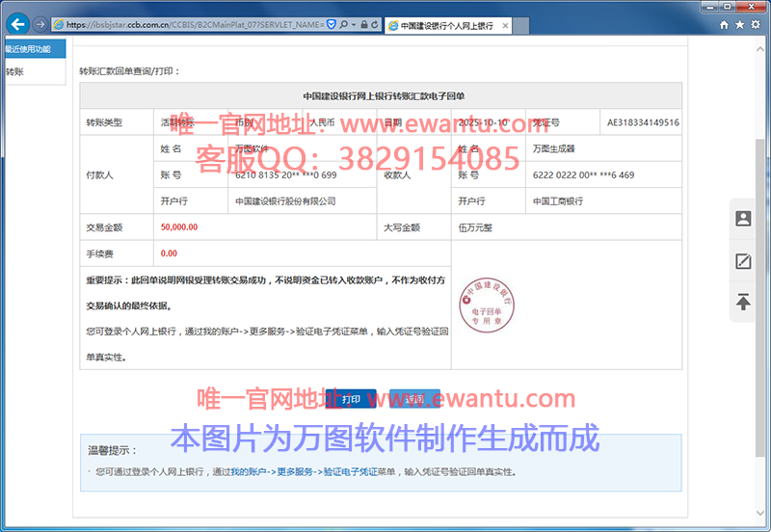Go back with the browser back arrow

[17, 24]
